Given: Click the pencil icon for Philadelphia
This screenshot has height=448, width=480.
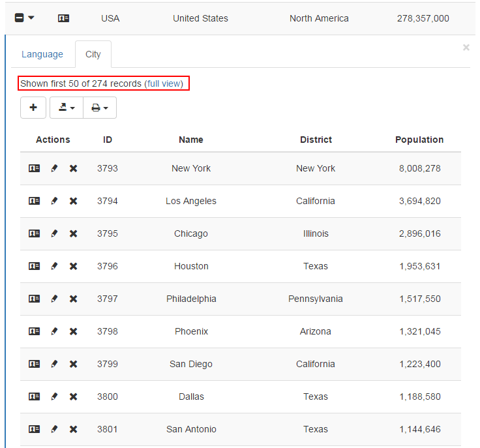Looking at the screenshot, I should tap(54, 299).
